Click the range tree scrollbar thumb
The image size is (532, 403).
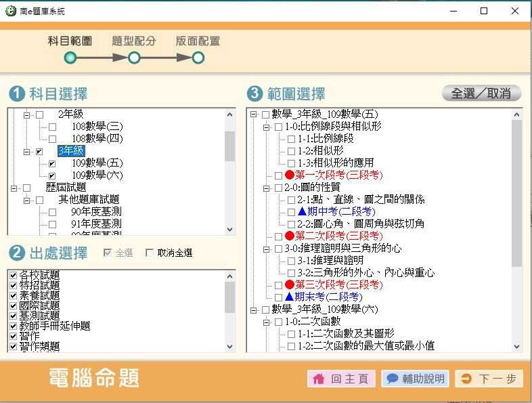point(516,193)
